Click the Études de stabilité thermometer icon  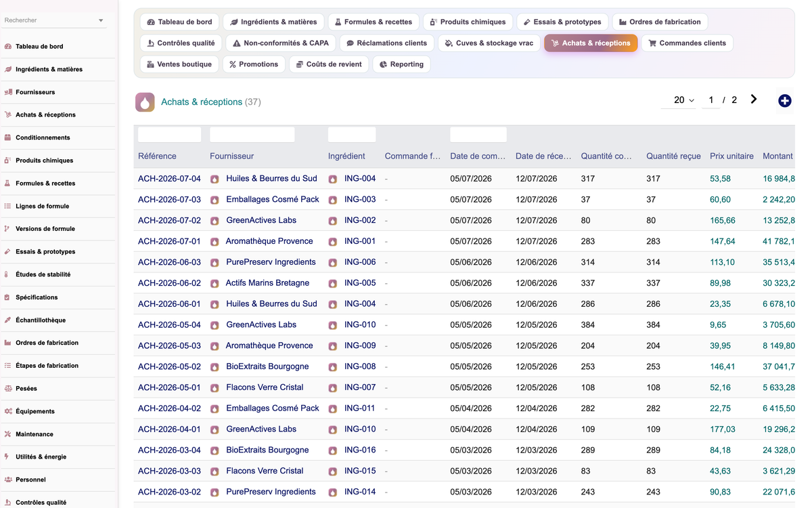(x=8, y=274)
